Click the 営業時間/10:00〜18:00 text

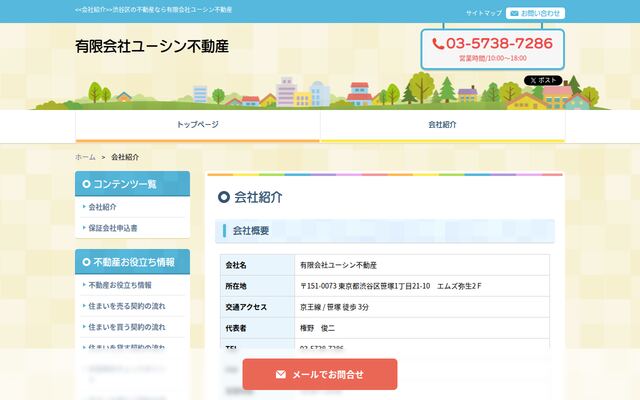pyautogui.click(x=493, y=58)
